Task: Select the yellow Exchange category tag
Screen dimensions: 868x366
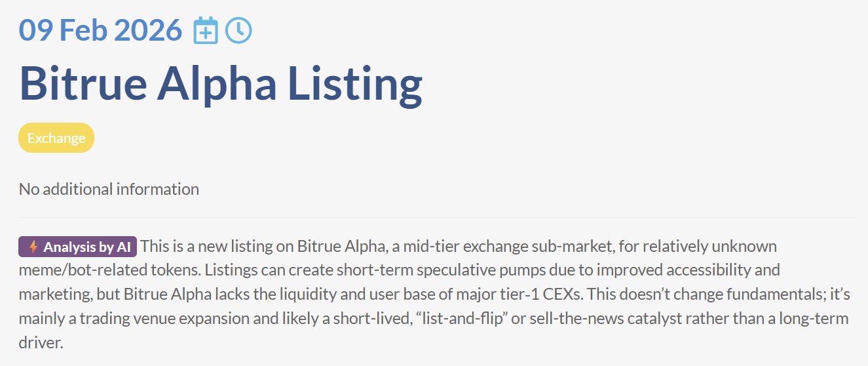Action: (x=56, y=138)
